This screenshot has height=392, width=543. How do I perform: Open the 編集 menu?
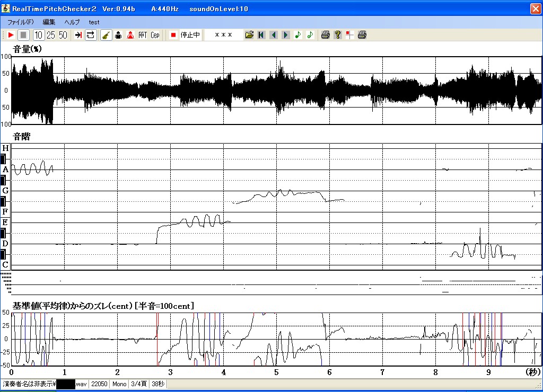tap(49, 22)
